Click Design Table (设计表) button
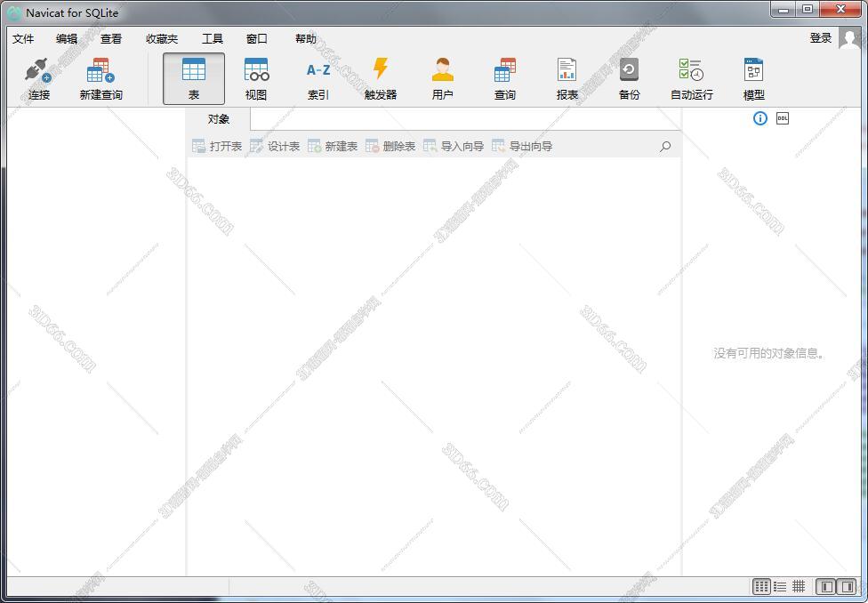Viewport: 868px width, 603px height. [275, 146]
